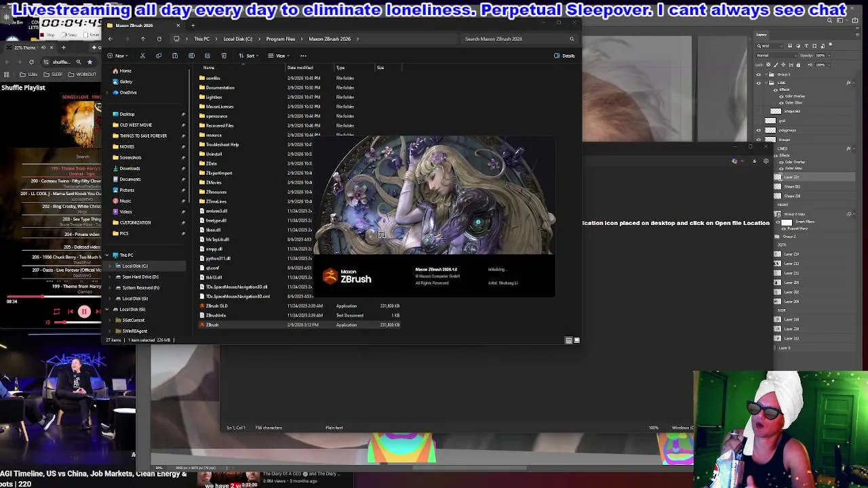Open the THINGS TO SAVE FOREVER folder
The height and width of the screenshot is (488, 868).
pos(143,136)
